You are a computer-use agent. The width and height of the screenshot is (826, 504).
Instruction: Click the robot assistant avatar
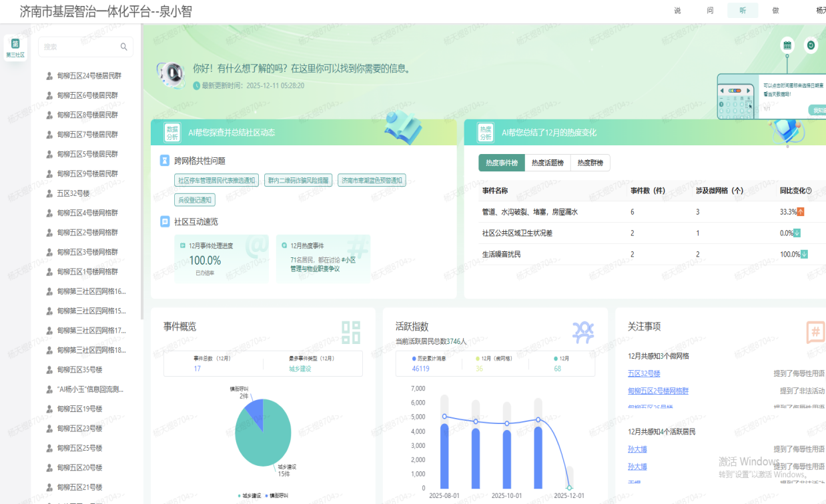(x=171, y=74)
